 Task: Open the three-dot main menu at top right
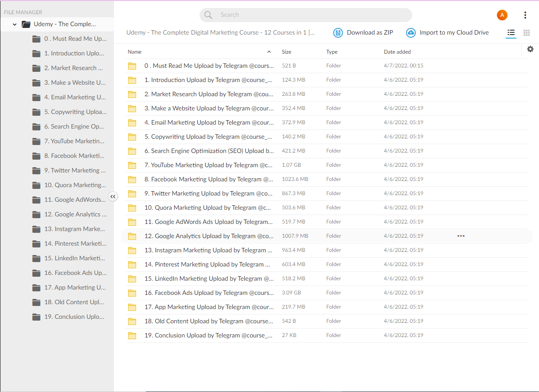tap(525, 15)
